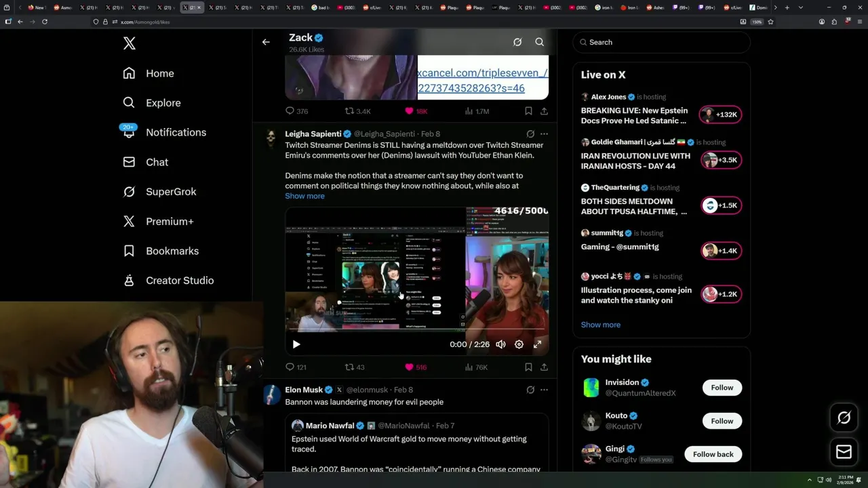Screen dimensions: 868x488
Task: Open the more options menu on Elon Musk's post
Action: tap(544, 390)
